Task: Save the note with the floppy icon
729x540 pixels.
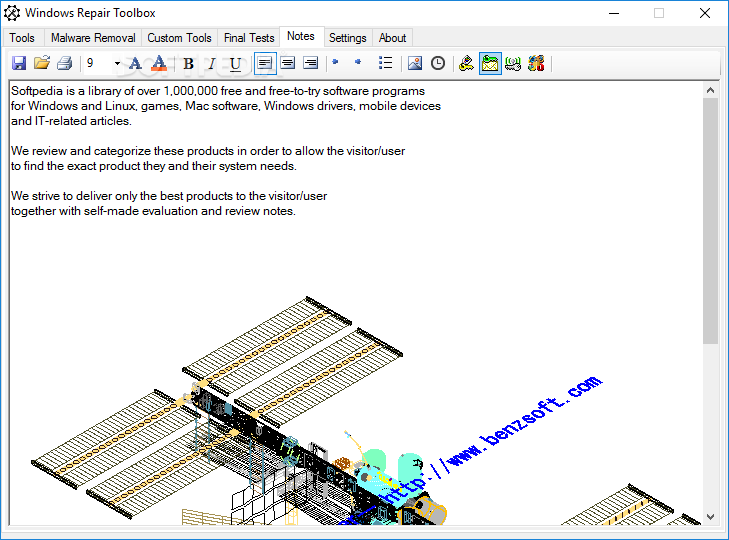Action: 19,63
